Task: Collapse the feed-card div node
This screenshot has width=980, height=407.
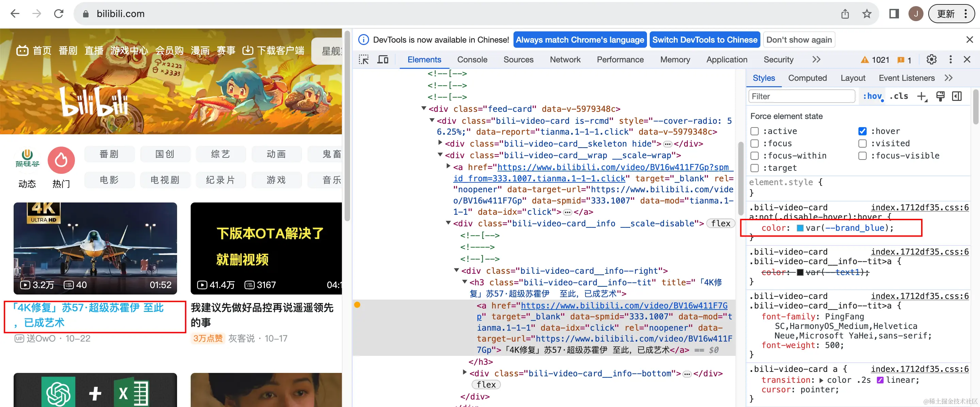Action: coord(423,108)
